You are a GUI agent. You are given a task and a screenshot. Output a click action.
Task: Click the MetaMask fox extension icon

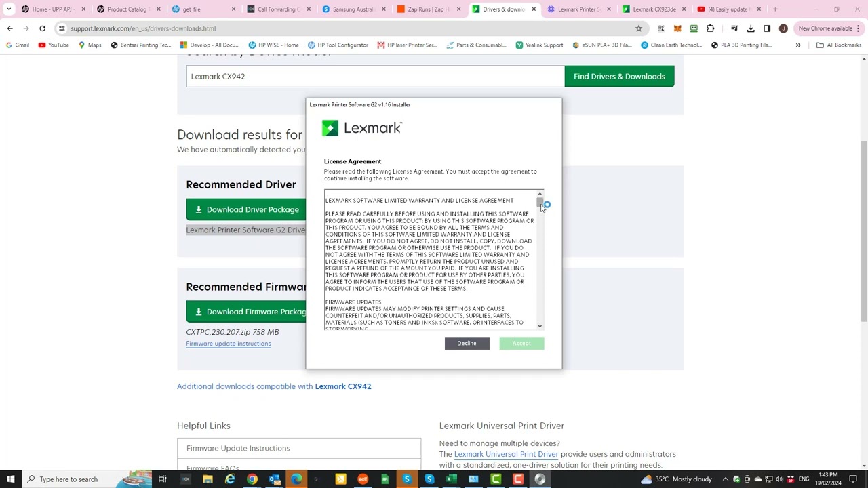677,28
